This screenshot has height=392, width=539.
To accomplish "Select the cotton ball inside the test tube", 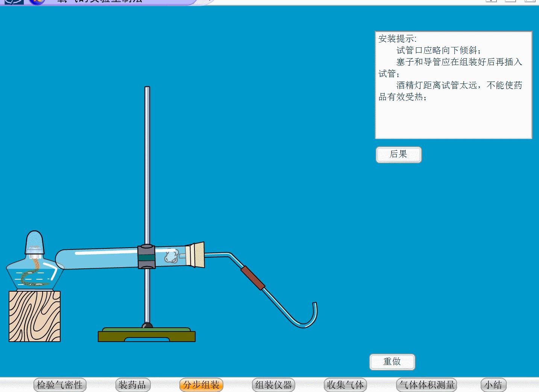I will click(x=171, y=256).
